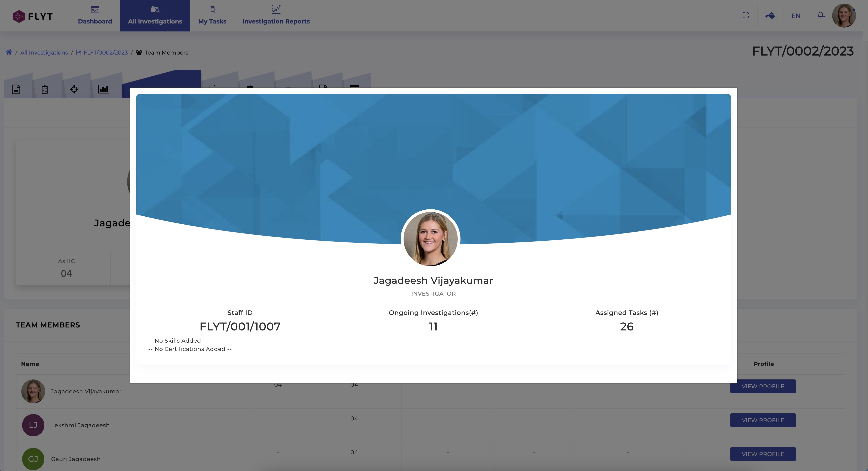This screenshot has width=868, height=471.
Task: Select the All Investigations tab
Action: point(155,16)
